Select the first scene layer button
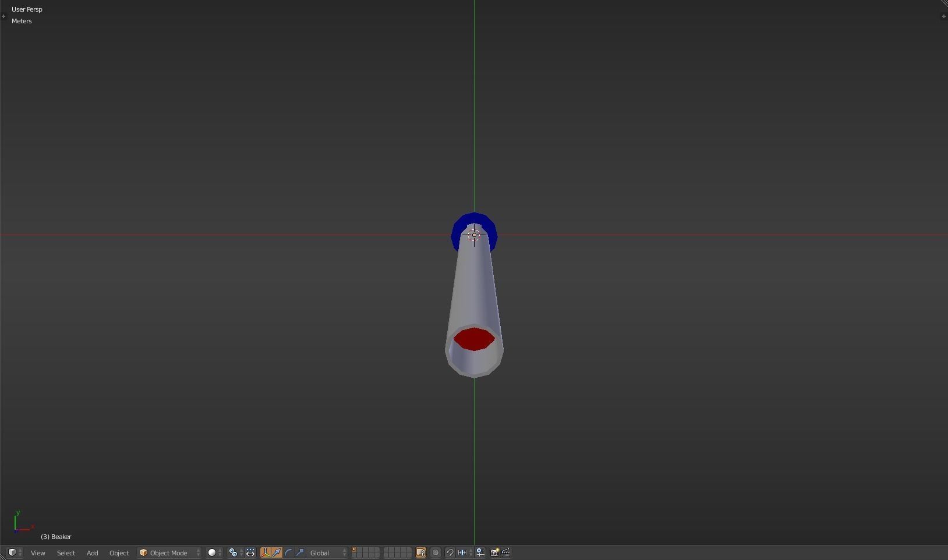Screen dimensions: 948x560 tap(354, 550)
